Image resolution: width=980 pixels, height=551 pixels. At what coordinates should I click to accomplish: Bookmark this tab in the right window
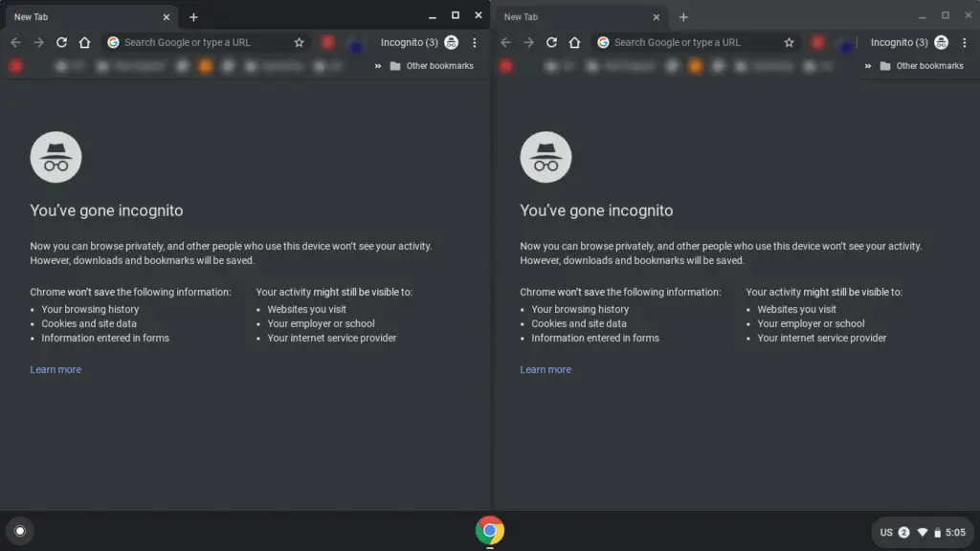789,42
